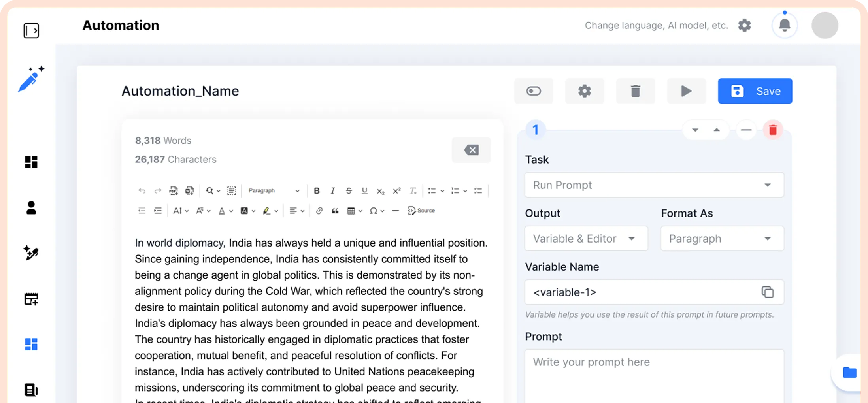This screenshot has height=403, width=868.
Task: Toggle bold formatting in the editor
Action: pyautogui.click(x=317, y=191)
